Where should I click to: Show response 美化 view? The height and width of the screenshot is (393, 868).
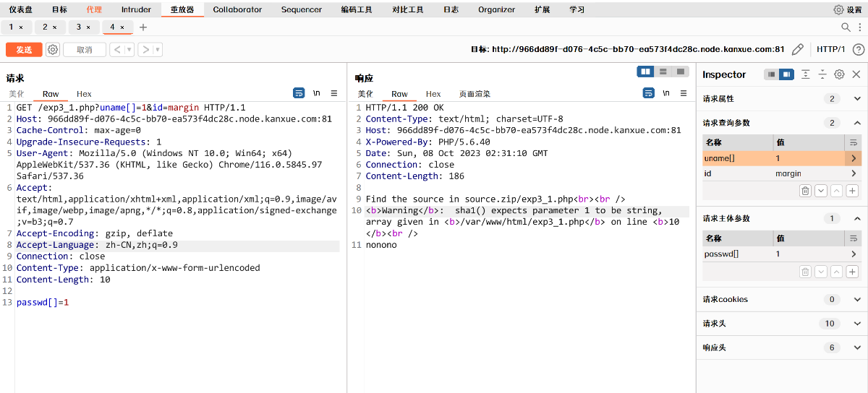(365, 94)
